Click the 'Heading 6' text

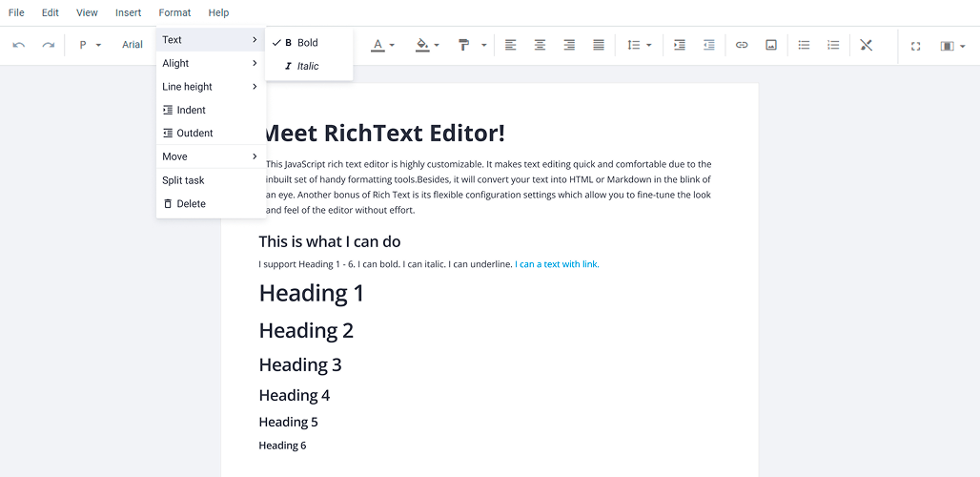282,446
